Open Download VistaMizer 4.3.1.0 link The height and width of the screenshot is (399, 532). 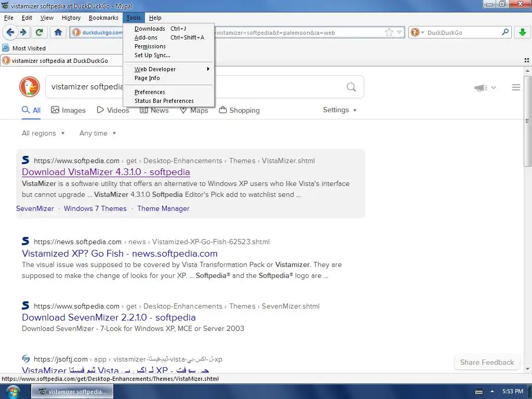click(106, 172)
